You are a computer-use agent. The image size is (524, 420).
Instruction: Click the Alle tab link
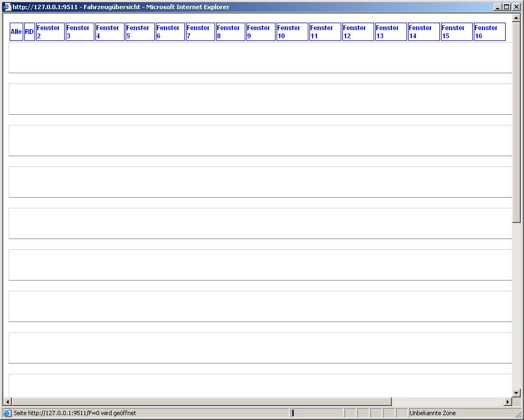[16, 32]
